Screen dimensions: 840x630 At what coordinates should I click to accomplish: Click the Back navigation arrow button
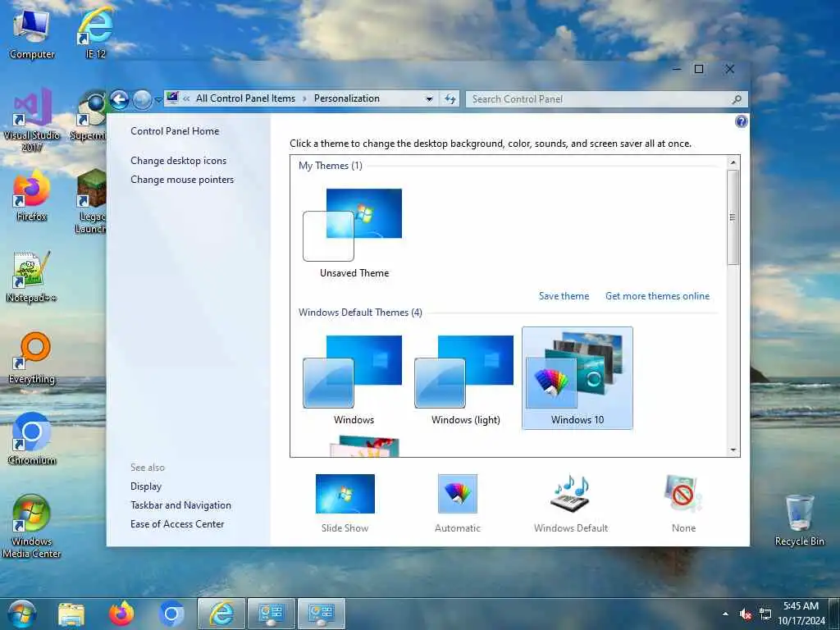coord(120,99)
